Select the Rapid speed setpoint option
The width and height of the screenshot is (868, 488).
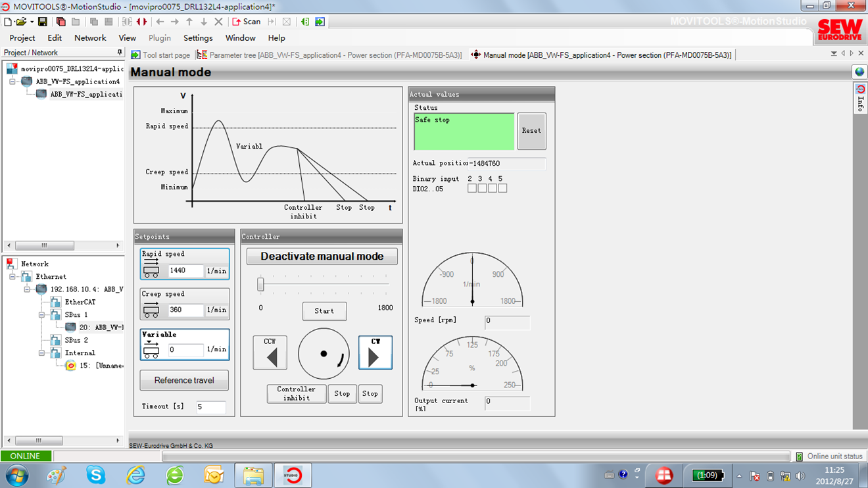(185, 264)
